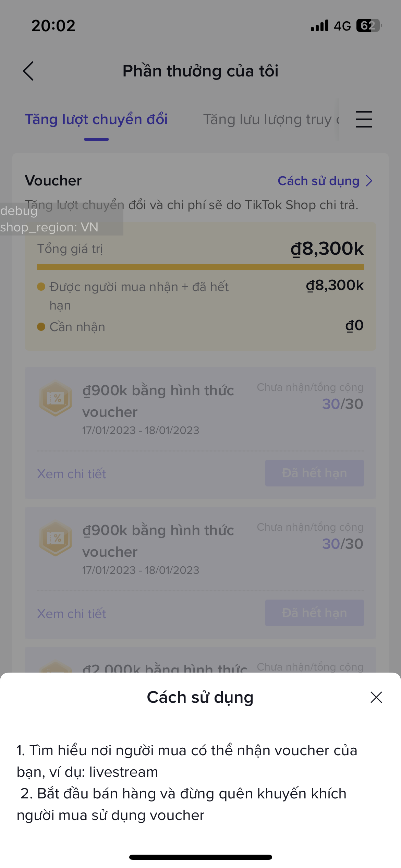Tap the back arrow icon

point(28,71)
